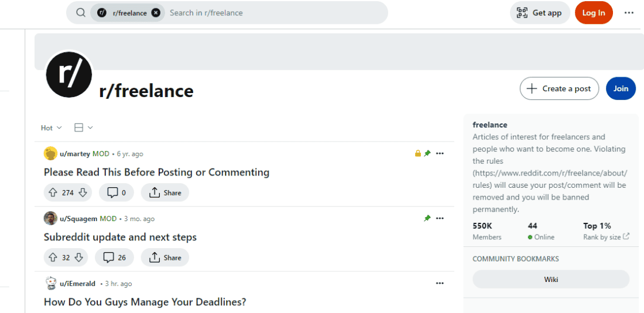Upvote the Subreddit update post
The width and height of the screenshot is (644, 313).
(53, 257)
